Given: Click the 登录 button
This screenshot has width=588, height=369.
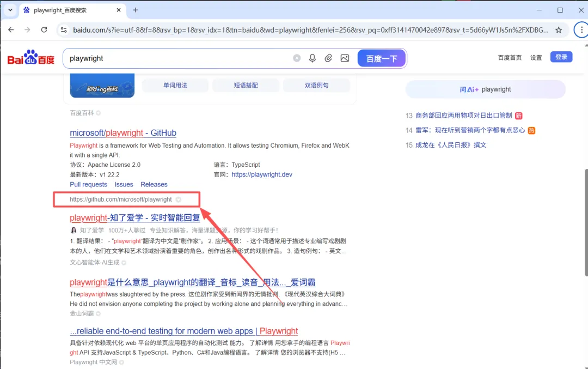Looking at the screenshot, I should click(x=561, y=57).
